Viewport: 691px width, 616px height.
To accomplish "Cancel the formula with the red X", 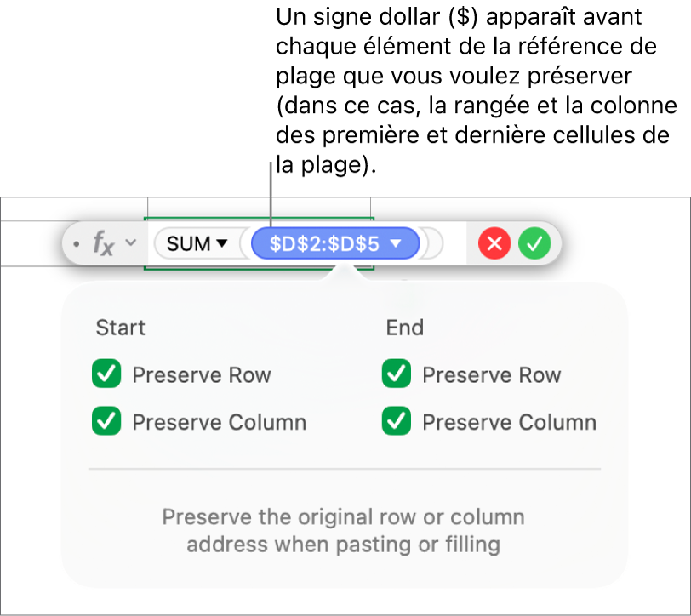I will 494,245.
